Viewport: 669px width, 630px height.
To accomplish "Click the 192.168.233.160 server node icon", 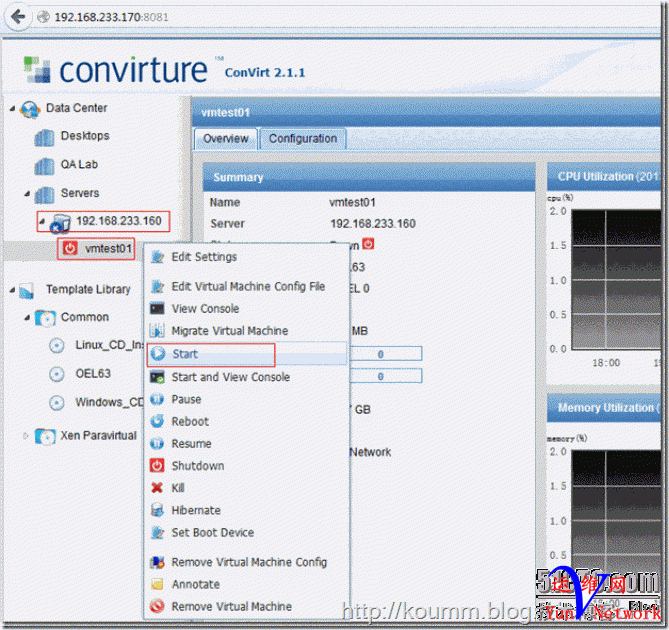I will (60, 223).
